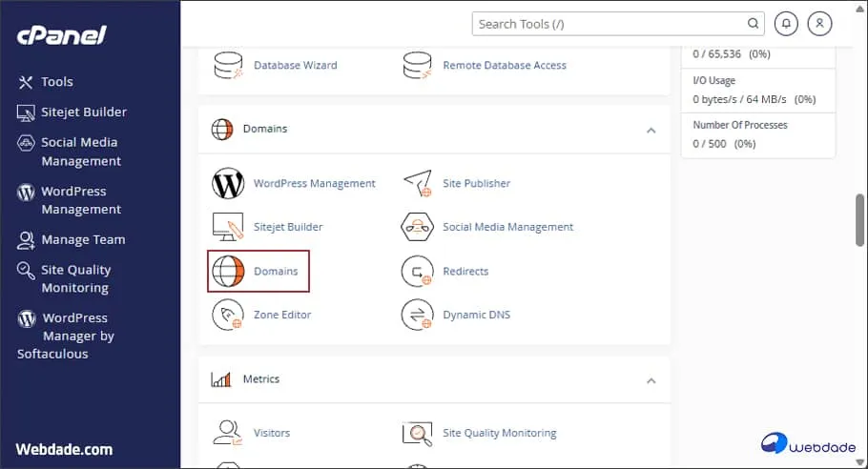Screen dimensions: 868x469
Task: Select Tools in the sidebar
Action: tap(56, 82)
